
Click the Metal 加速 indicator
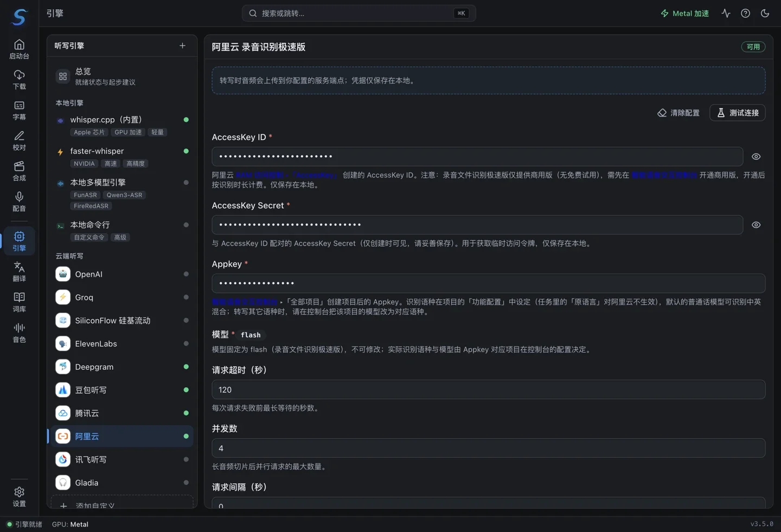pos(684,13)
